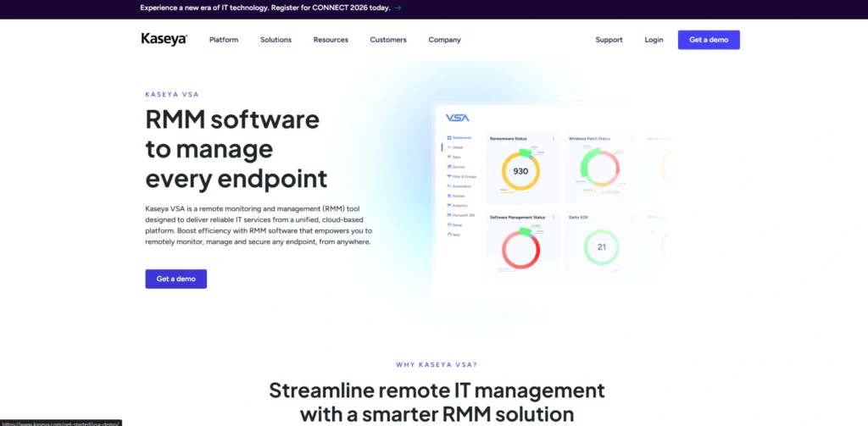Image resolution: width=868 pixels, height=426 pixels.
Task: Click the VSA logo in the dashboard preview
Action: (457, 118)
